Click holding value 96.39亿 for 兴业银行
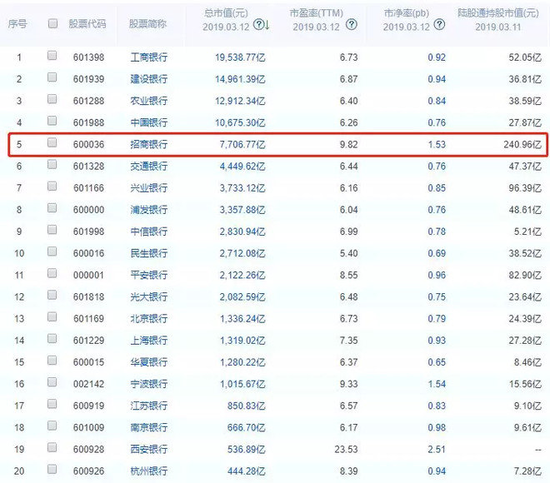This screenshot has width=550, height=483. click(525, 188)
